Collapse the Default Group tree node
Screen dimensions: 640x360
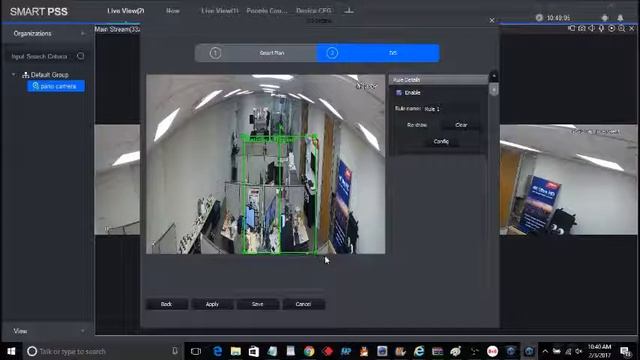13,75
